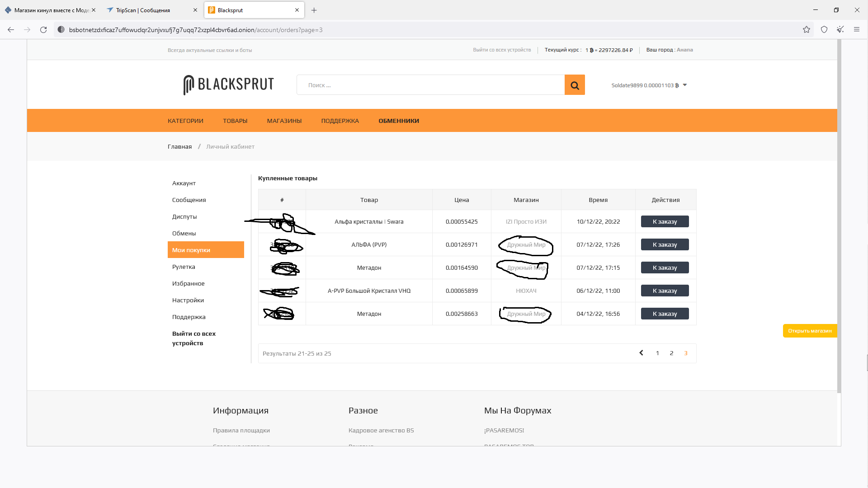Open the ПОДДЕРЖКА menu item
The height and width of the screenshot is (488, 868).
[x=340, y=121]
